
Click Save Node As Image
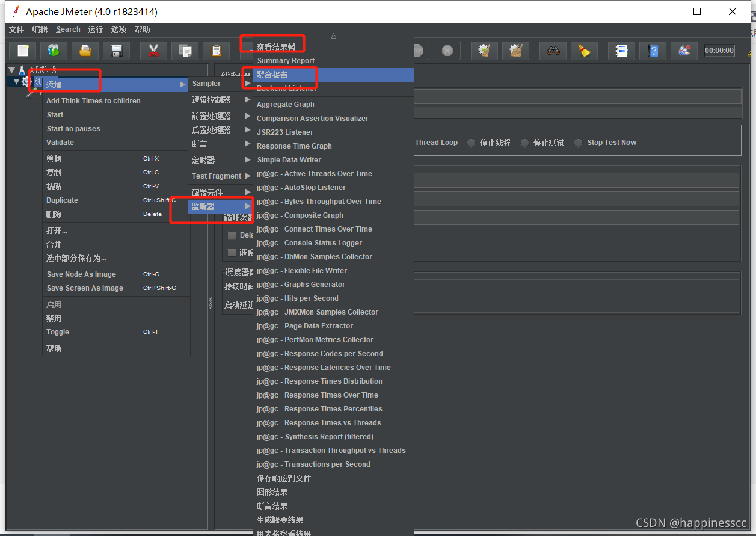[x=115, y=274]
